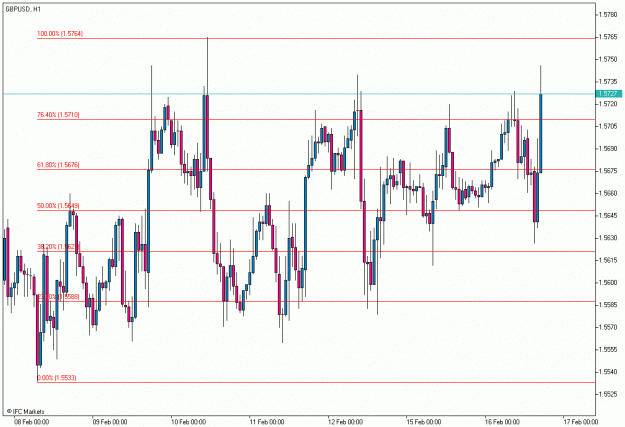This screenshot has height=427, width=625.
Task: Click the 1.5675 price axis label
Action: pyautogui.click(x=608, y=171)
